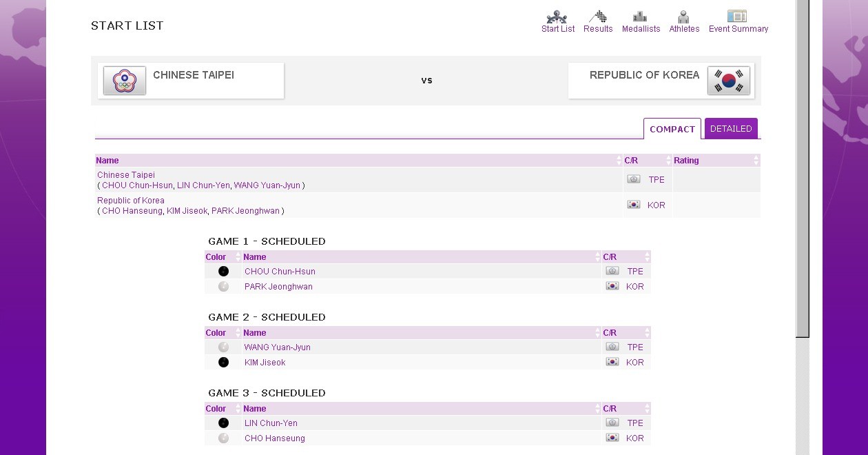Switch to the Detailed tab
The width and height of the screenshot is (868, 455).
(731, 129)
